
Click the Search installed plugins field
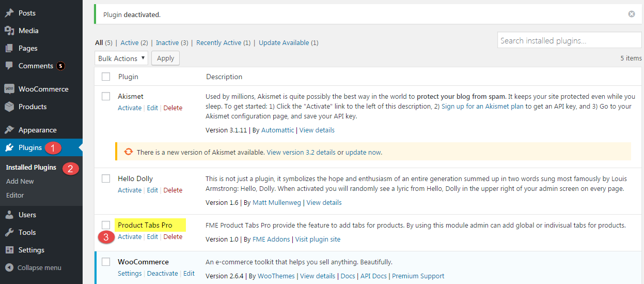coord(570,40)
